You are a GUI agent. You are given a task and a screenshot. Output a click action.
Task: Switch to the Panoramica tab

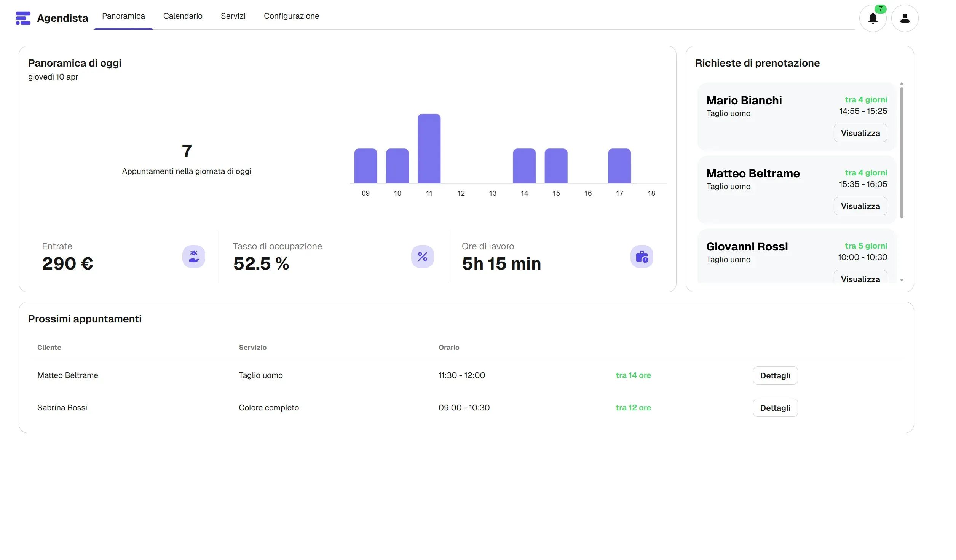pos(123,16)
